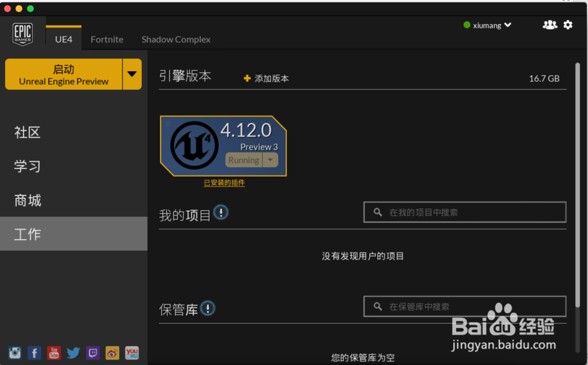Open the settings gear icon
Viewport: 588px width, 365px height.
pyautogui.click(x=568, y=25)
